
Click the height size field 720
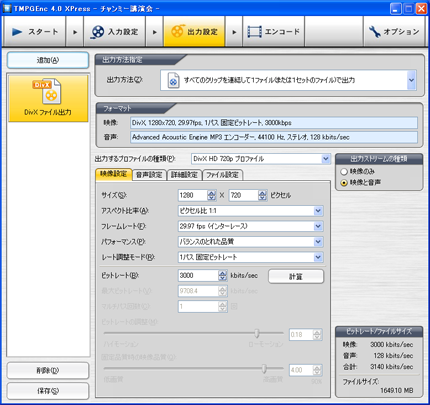(x=243, y=195)
